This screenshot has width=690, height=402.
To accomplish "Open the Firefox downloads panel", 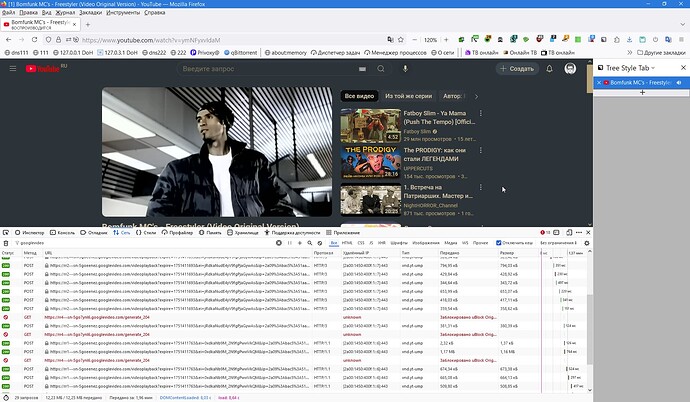I will pos(629,40).
